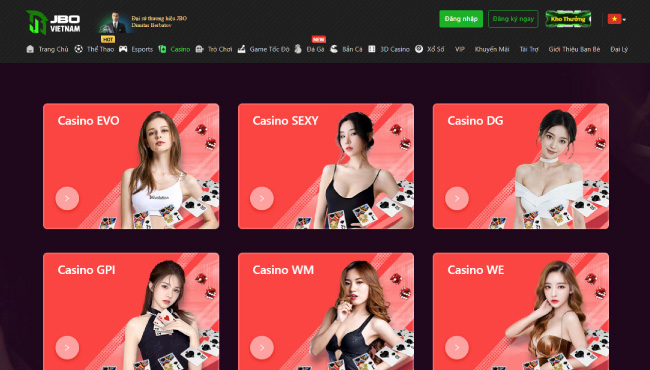650x370 pixels.
Task: Click the HOT badge above Thể Thao
Action: click(108, 39)
